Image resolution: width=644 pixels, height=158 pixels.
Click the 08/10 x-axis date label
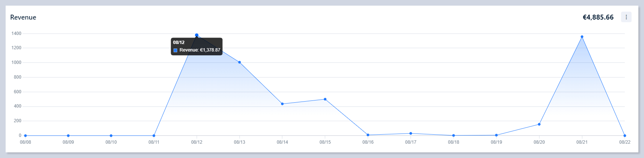pyautogui.click(x=111, y=142)
